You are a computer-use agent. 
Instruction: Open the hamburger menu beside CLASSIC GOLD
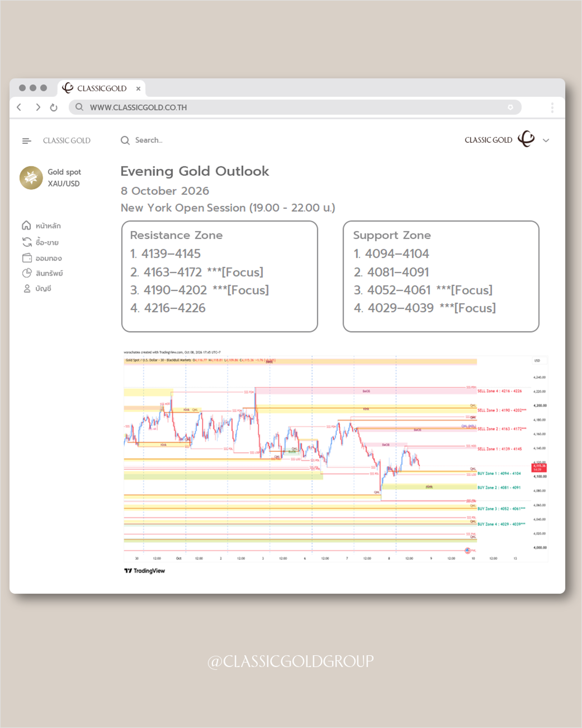point(26,141)
